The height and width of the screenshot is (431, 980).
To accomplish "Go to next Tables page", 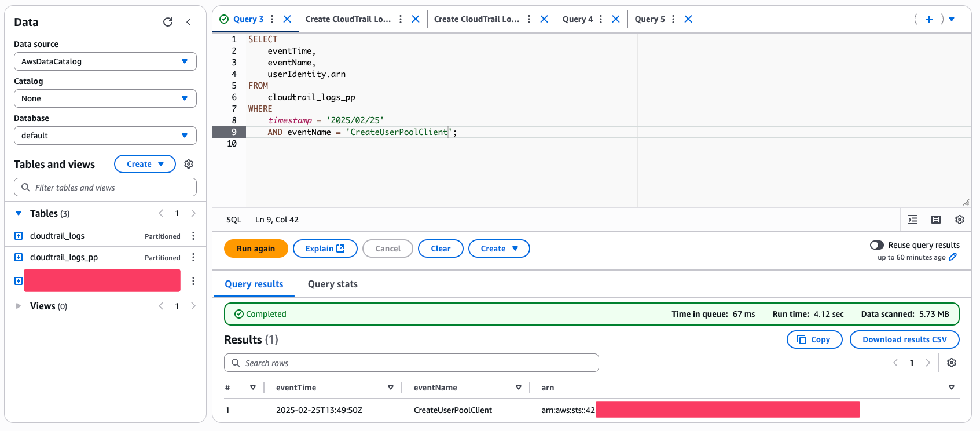I will click(193, 213).
